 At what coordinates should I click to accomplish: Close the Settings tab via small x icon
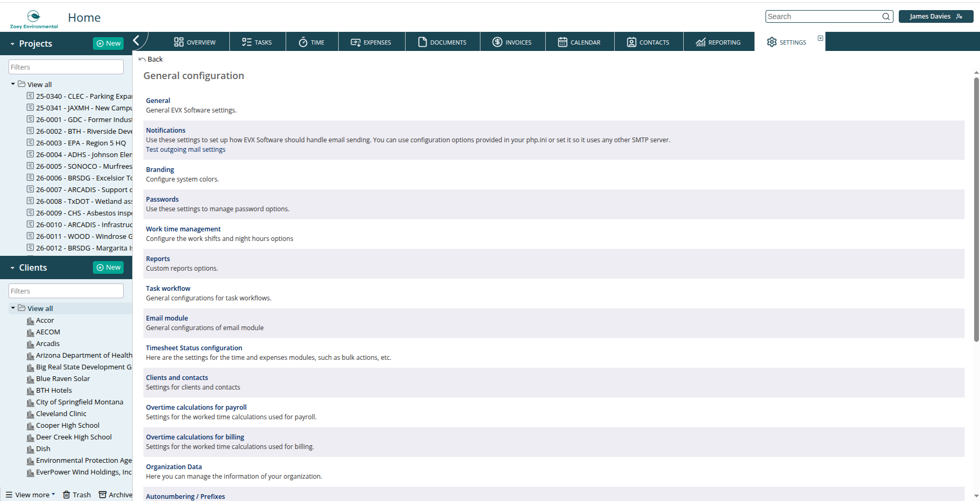pos(820,38)
